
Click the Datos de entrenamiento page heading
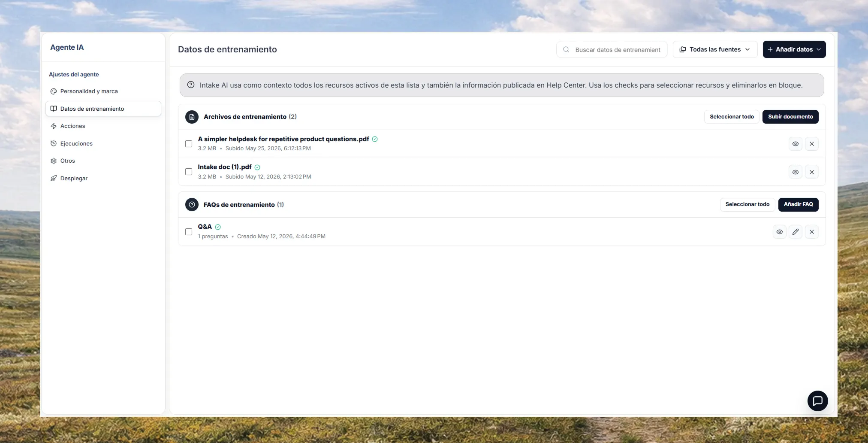(227, 49)
